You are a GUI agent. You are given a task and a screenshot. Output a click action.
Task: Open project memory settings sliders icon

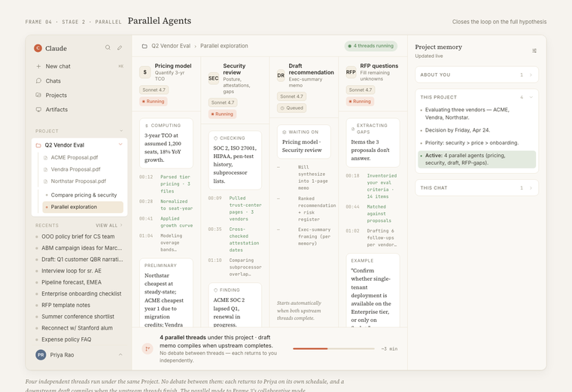[x=534, y=51]
